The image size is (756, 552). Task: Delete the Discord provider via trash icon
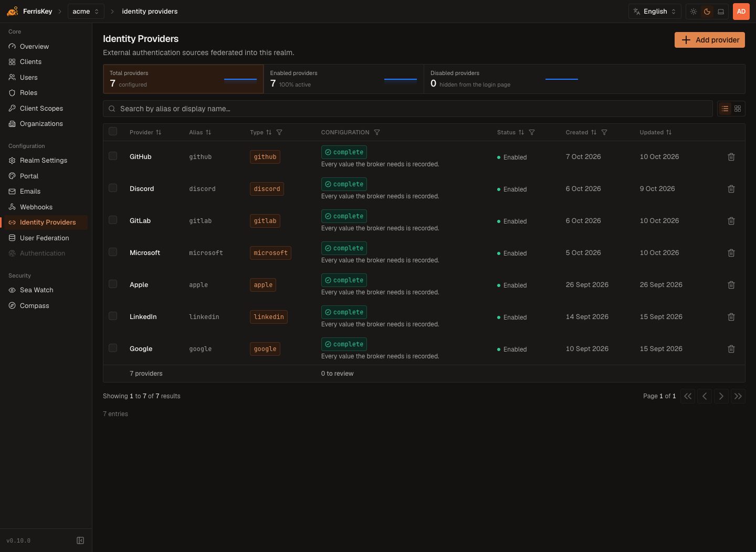point(731,189)
